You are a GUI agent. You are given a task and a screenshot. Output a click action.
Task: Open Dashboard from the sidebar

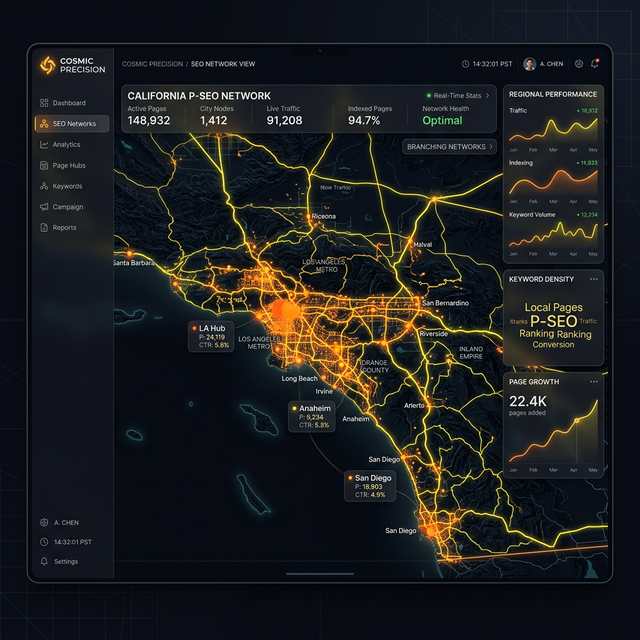[68, 103]
